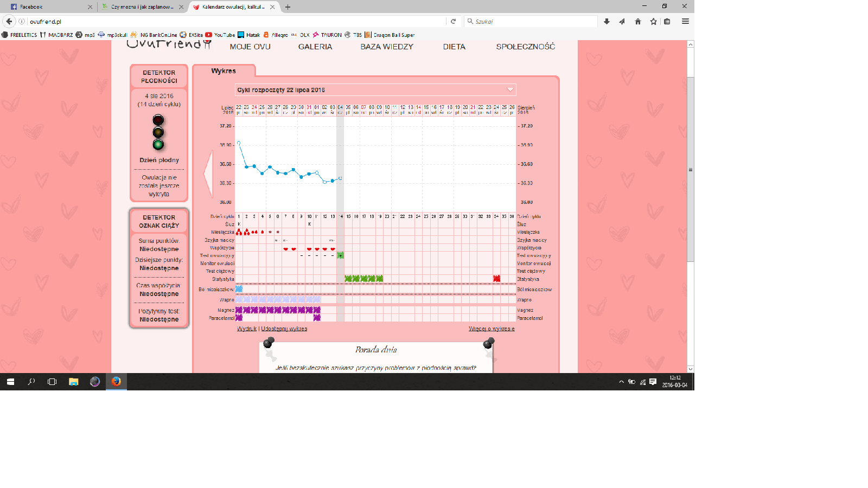The image size is (868, 488).
Task: Click the blue Ból miesiączkowy marker on day 1
Action: click(x=239, y=289)
